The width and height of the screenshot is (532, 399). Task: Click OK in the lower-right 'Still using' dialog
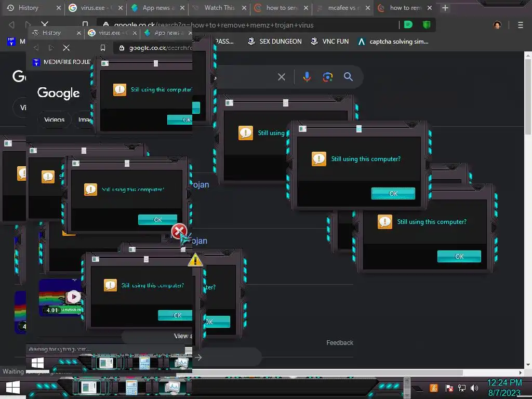[459, 257]
